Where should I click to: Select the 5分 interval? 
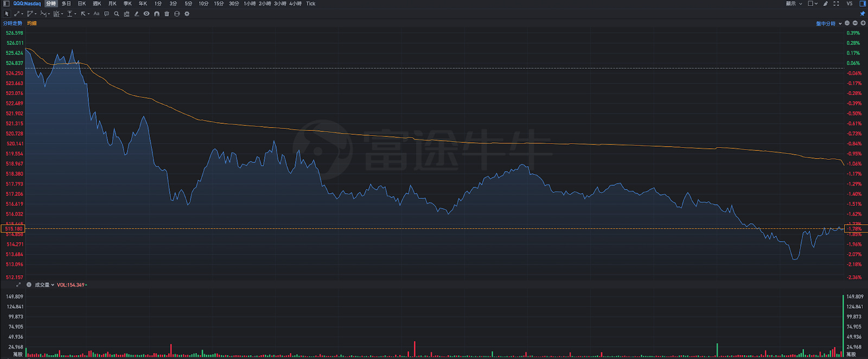click(x=188, y=3)
